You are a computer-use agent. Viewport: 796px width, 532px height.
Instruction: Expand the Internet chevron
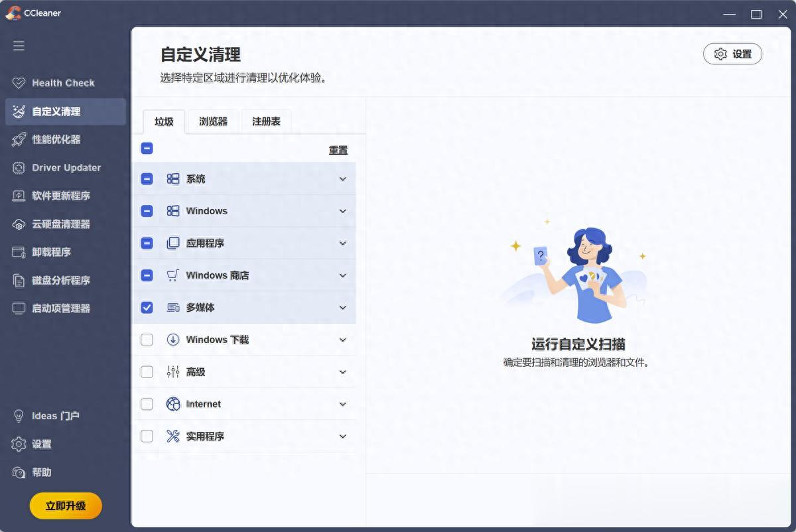coord(343,404)
